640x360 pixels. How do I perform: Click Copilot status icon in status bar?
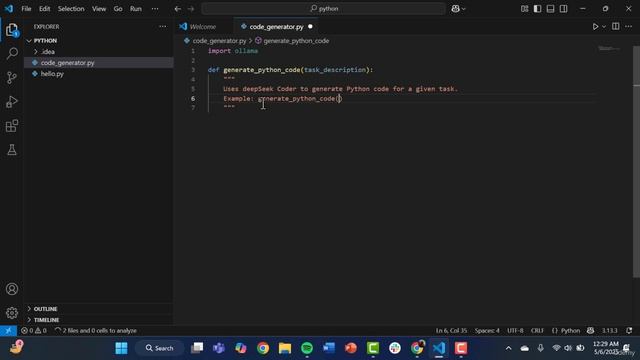(590, 331)
